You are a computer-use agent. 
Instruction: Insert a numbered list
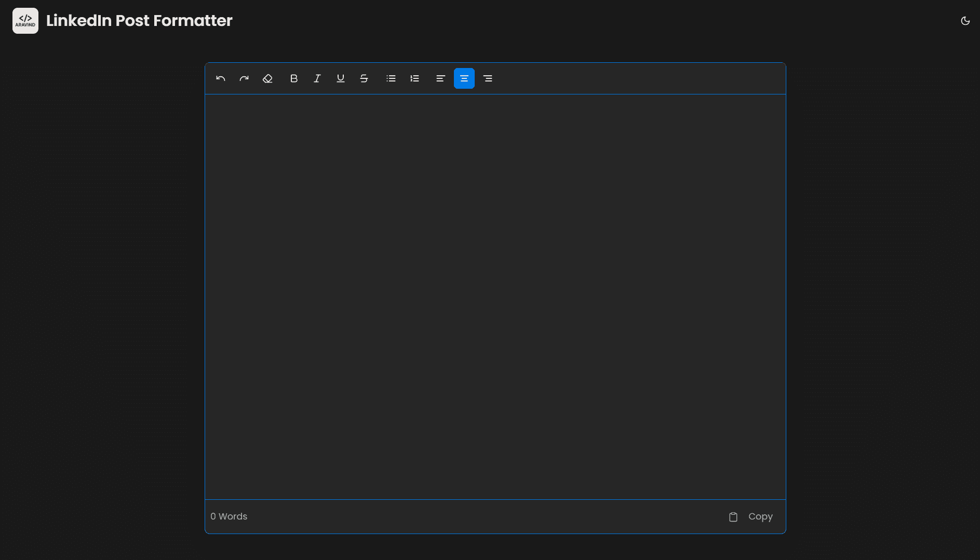(414, 78)
